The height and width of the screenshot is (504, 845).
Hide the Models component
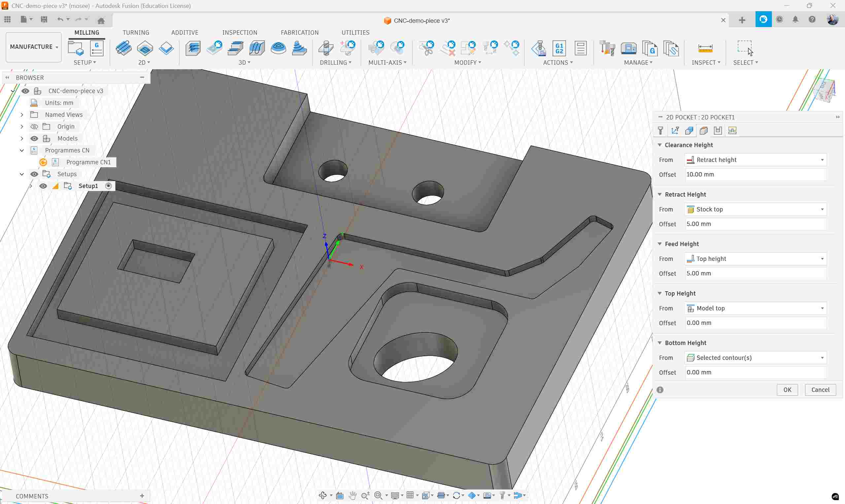[34, 139]
